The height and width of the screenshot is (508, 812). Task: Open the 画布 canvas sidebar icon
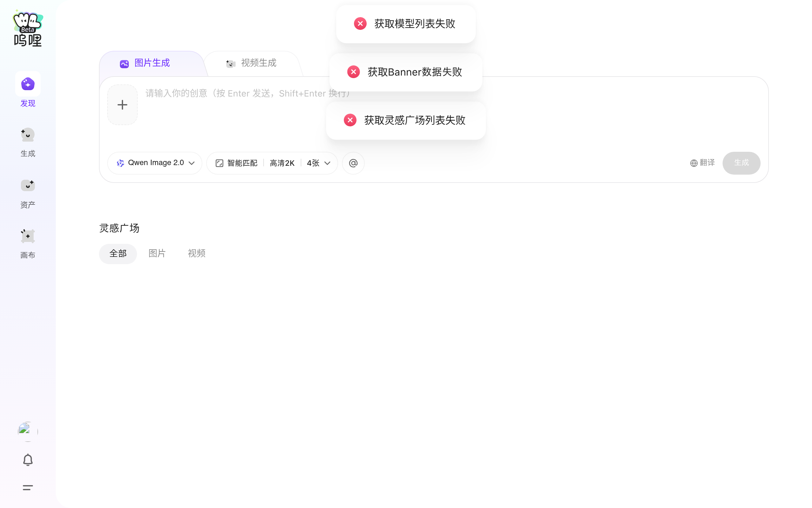click(x=28, y=236)
